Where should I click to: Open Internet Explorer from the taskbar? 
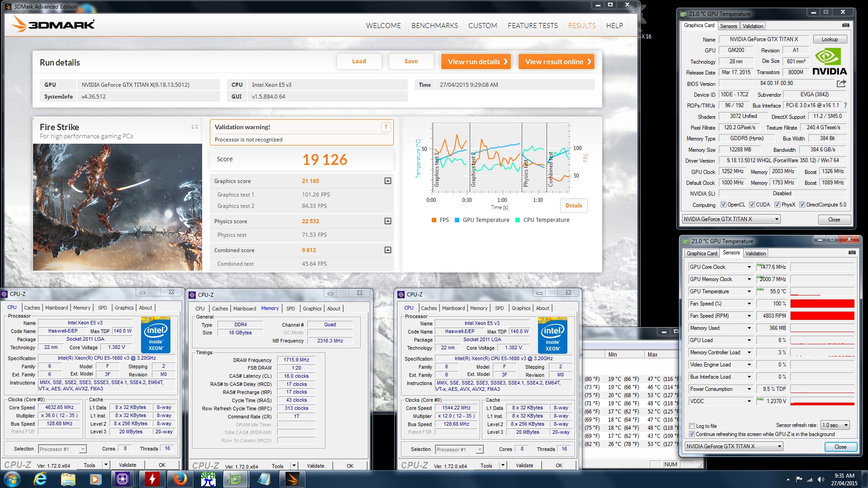coord(40,479)
